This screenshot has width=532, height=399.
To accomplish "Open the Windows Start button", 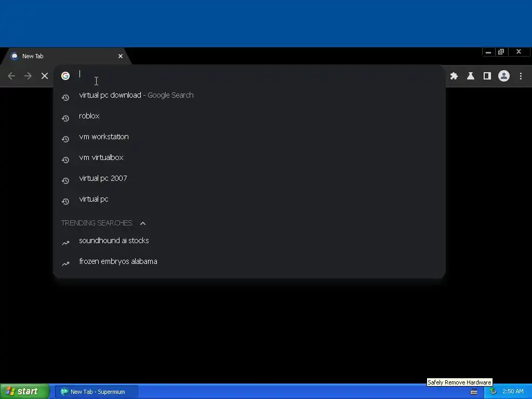I will coord(24,392).
